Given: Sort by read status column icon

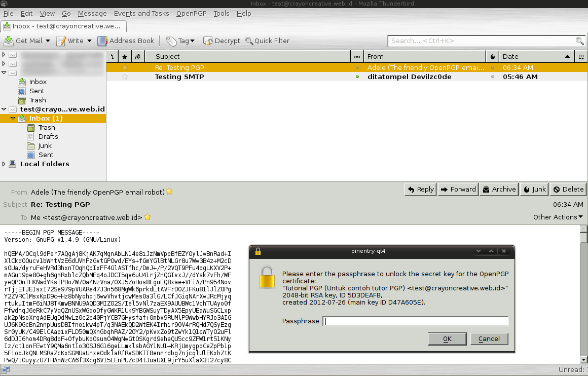Looking at the screenshot, I should (x=357, y=57).
